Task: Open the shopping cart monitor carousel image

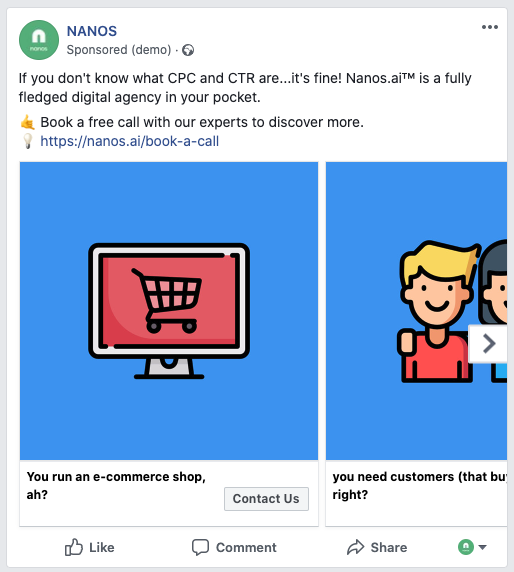Action: tap(169, 311)
